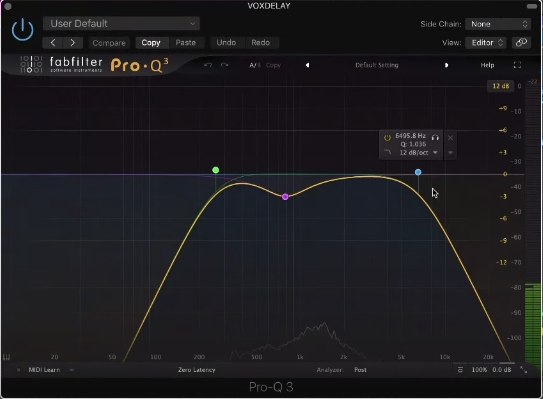This screenshot has width=543, height=399.
Task: Click the link chain icon
Action: tap(521, 43)
